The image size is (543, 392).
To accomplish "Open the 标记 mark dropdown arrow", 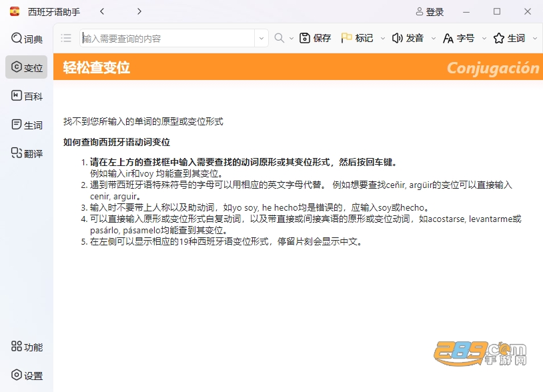I will point(383,39).
